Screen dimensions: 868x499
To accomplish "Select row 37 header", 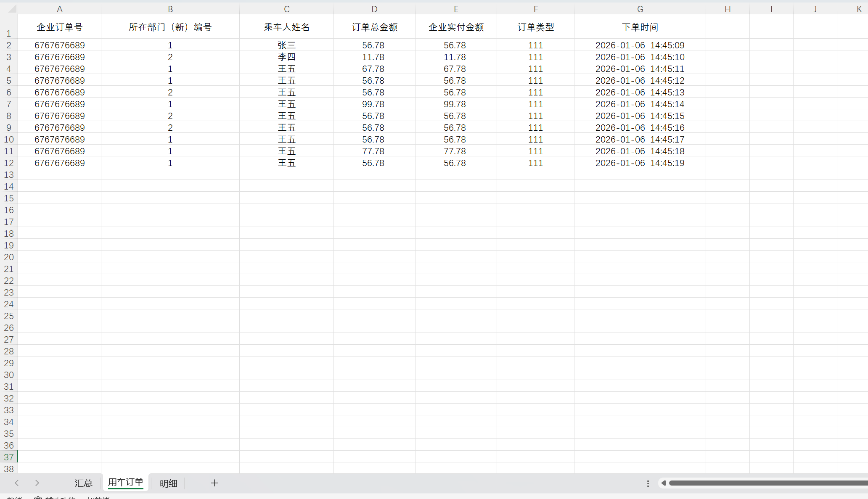I will pyautogui.click(x=9, y=457).
